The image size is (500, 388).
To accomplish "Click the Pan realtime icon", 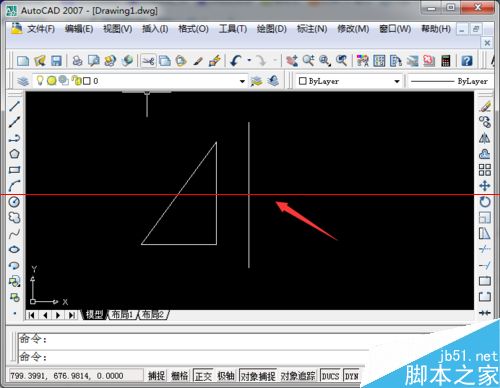I will tap(292, 61).
